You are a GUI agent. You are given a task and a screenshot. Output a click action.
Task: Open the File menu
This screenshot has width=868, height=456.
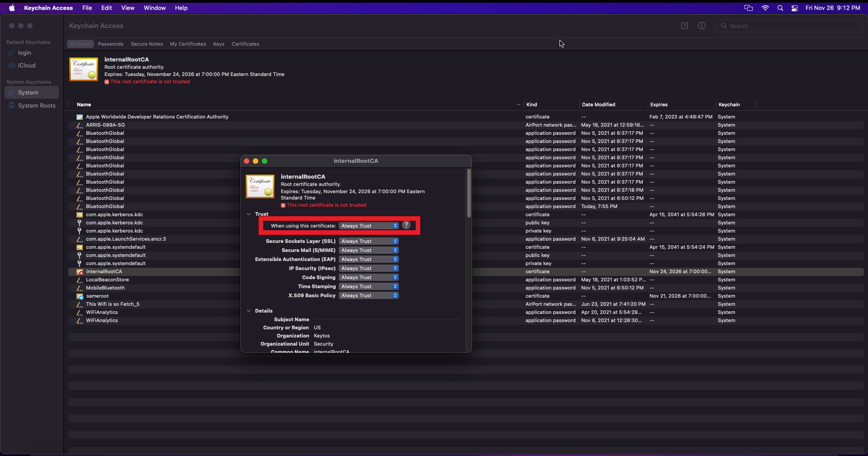tap(87, 8)
